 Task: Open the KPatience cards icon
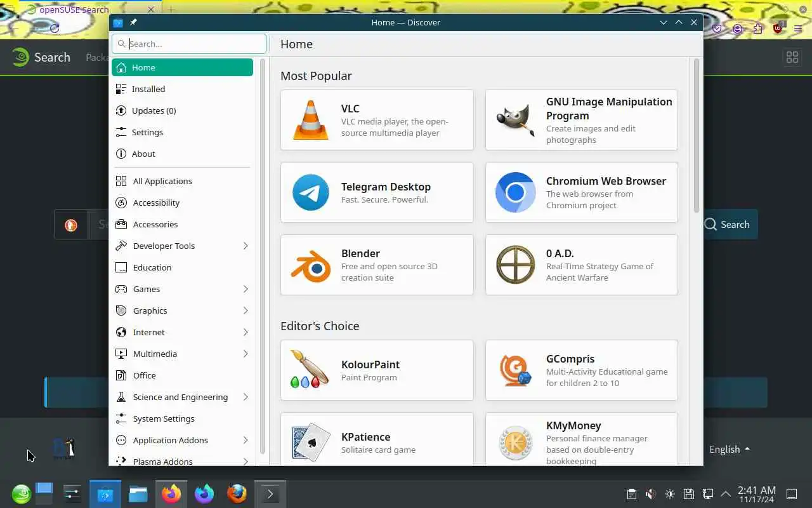coord(311,443)
